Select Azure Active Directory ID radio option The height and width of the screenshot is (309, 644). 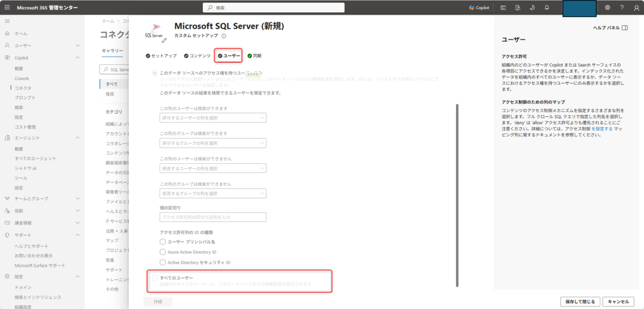click(x=163, y=252)
